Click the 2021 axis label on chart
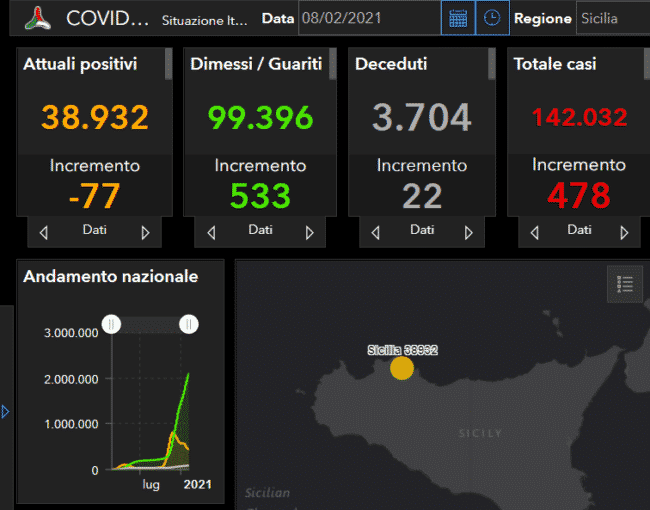The image size is (650, 510). tap(197, 484)
